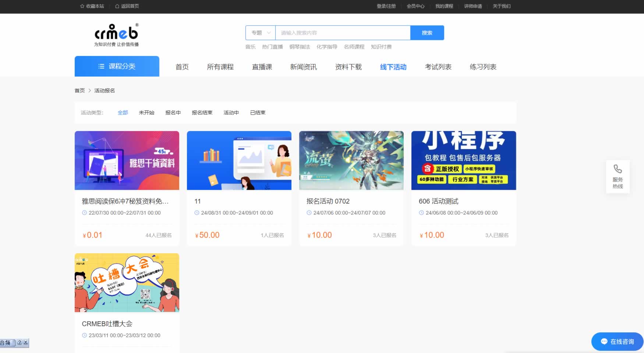644x353 pixels.
Task: Go to the 直播课 nav tab
Action: pyautogui.click(x=262, y=67)
